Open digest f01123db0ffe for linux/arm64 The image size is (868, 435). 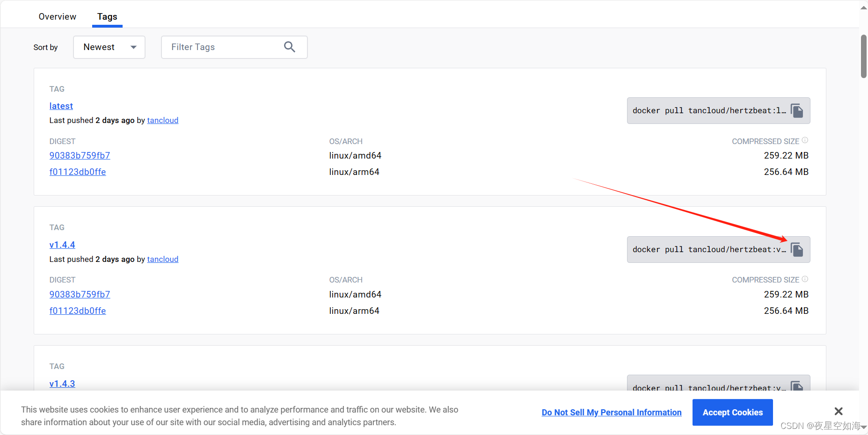(78, 172)
